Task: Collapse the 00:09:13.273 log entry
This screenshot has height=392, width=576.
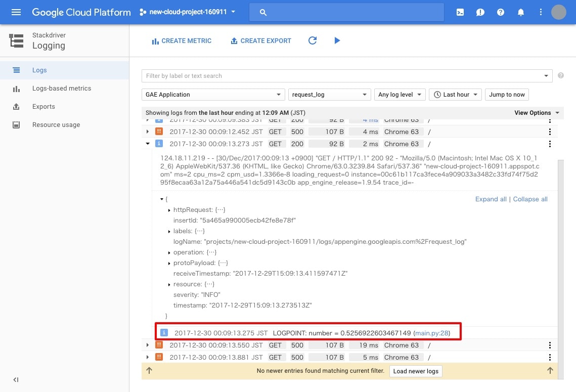Action: [148, 144]
